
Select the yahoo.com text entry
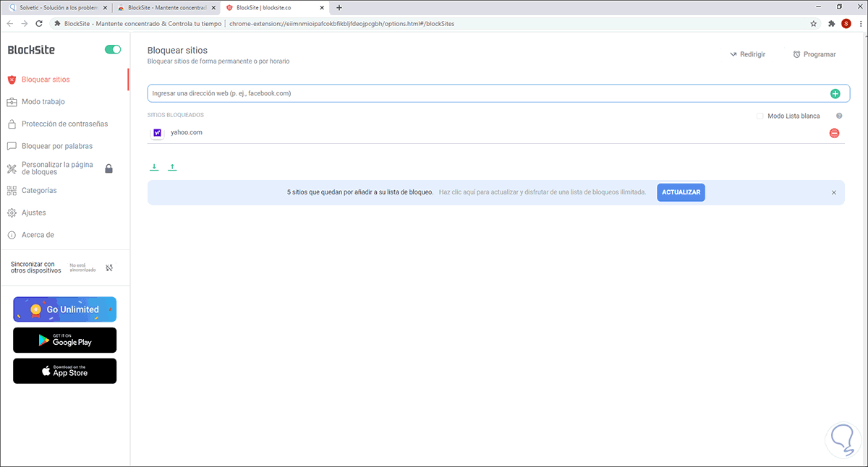tap(187, 132)
